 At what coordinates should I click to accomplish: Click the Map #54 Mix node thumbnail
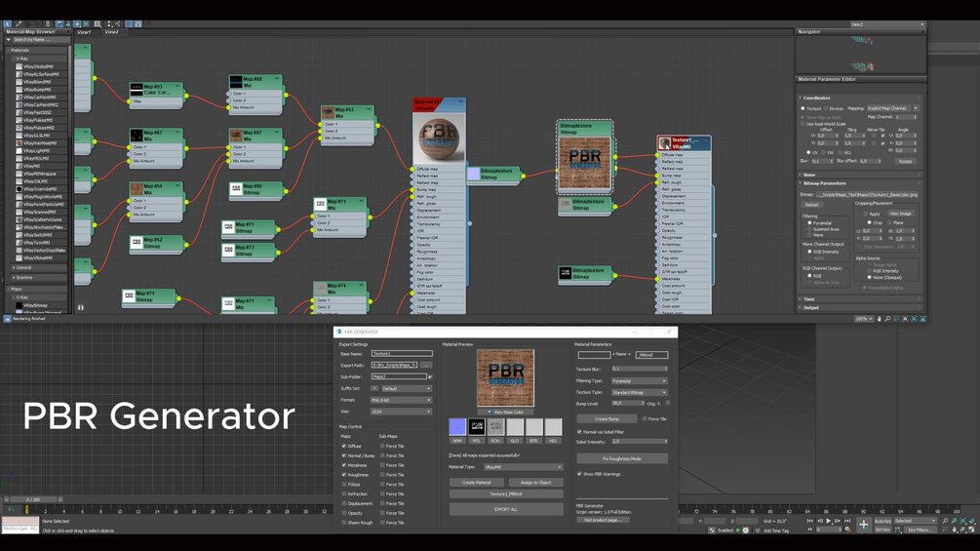(x=137, y=189)
